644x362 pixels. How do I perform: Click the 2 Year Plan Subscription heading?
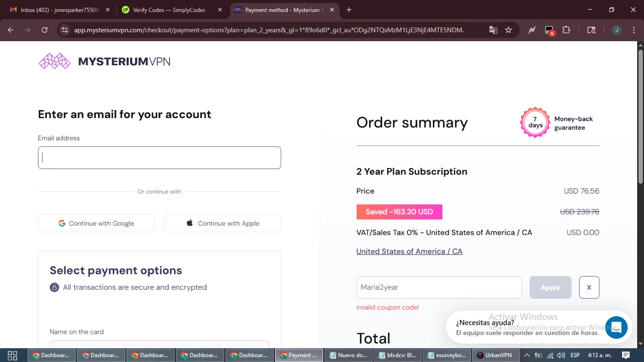pyautogui.click(x=412, y=171)
